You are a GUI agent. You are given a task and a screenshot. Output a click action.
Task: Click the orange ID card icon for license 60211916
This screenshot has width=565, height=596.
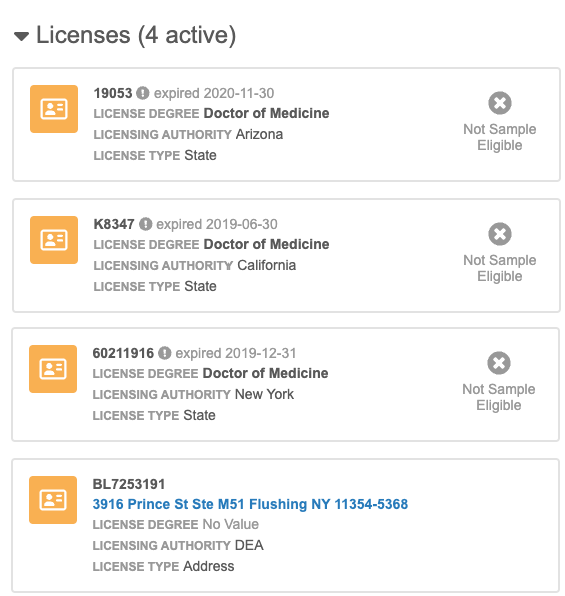[53, 369]
